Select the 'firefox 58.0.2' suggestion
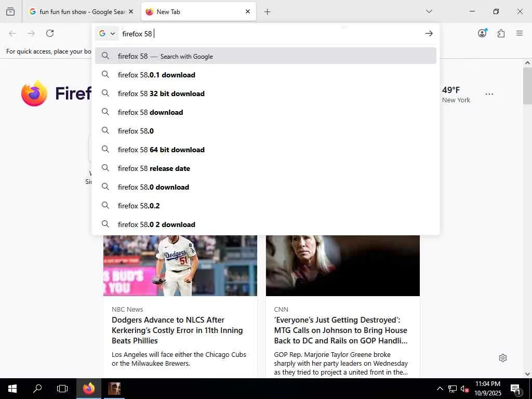 (x=265, y=206)
